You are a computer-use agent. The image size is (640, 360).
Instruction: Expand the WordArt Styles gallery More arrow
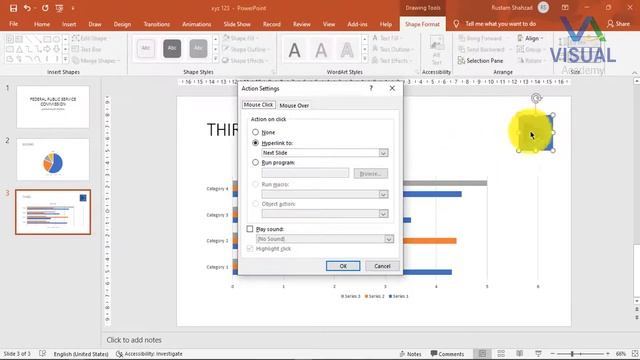tap(364, 60)
